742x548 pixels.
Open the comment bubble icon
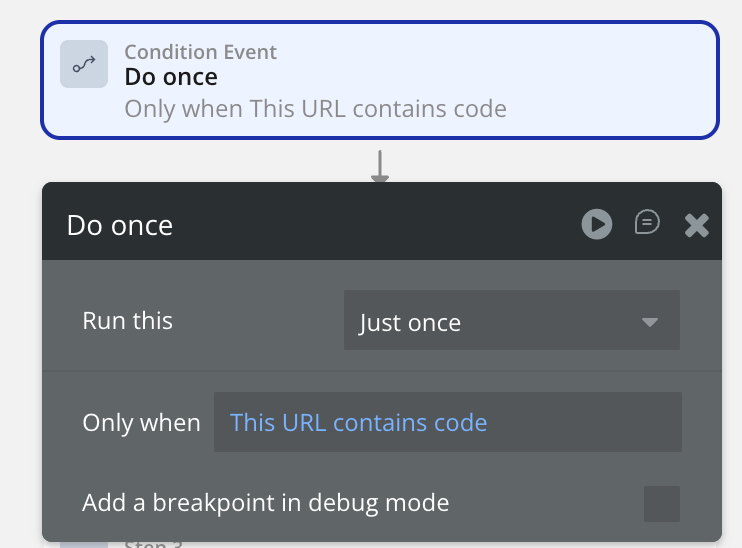pyautogui.click(x=647, y=223)
